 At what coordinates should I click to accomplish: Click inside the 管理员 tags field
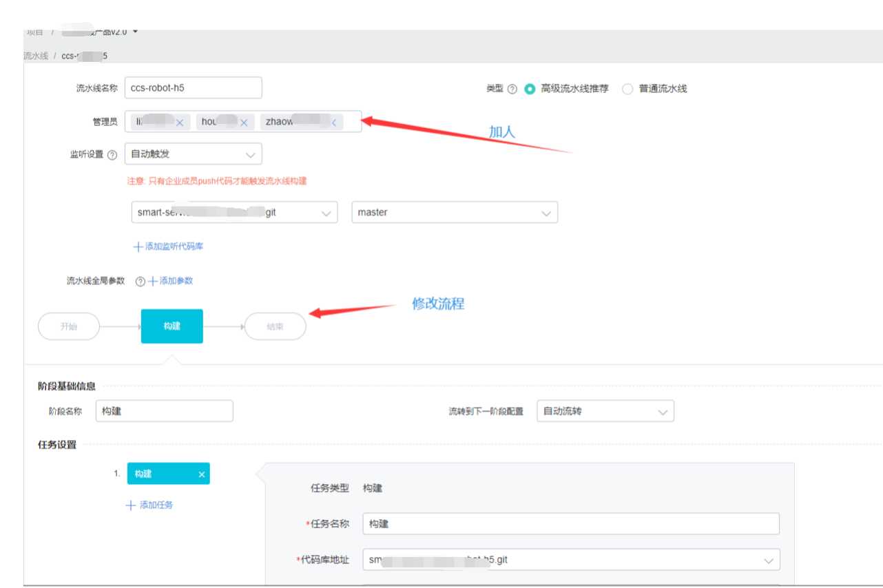[242, 122]
